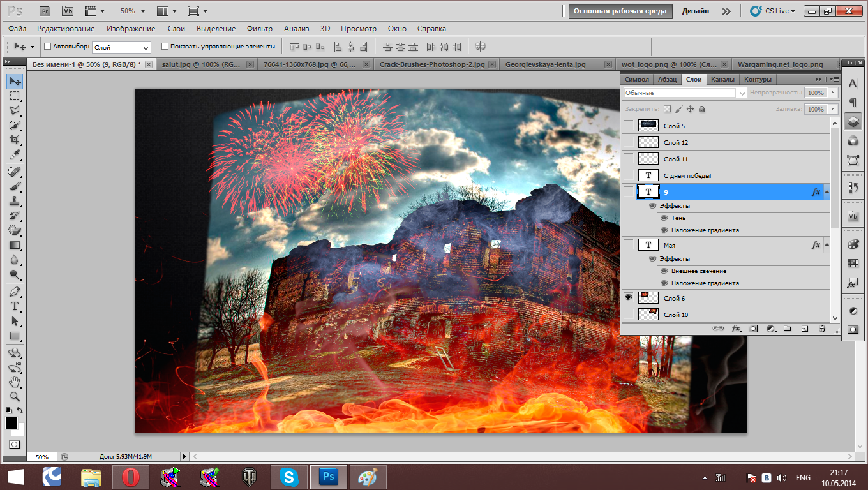
Task: Select the Rectangle shape tool
Action: coord(15,336)
